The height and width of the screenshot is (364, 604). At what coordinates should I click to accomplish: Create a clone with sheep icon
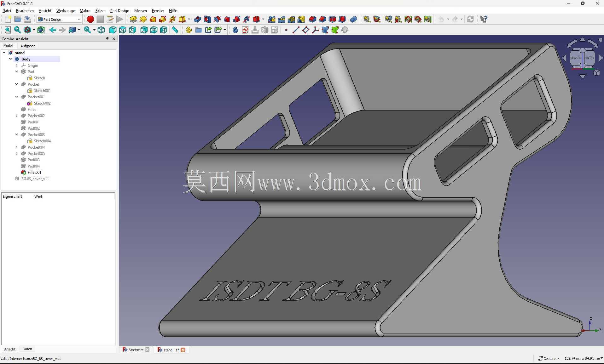345,30
